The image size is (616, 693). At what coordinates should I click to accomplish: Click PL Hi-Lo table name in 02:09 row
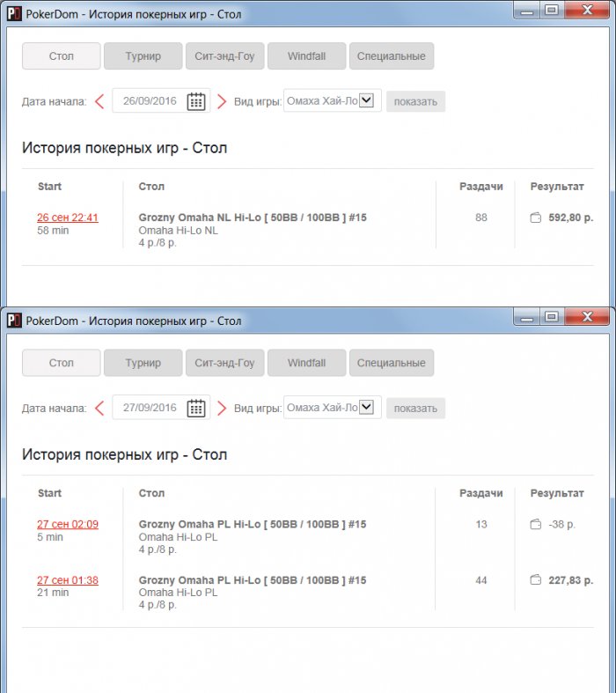coord(253,524)
